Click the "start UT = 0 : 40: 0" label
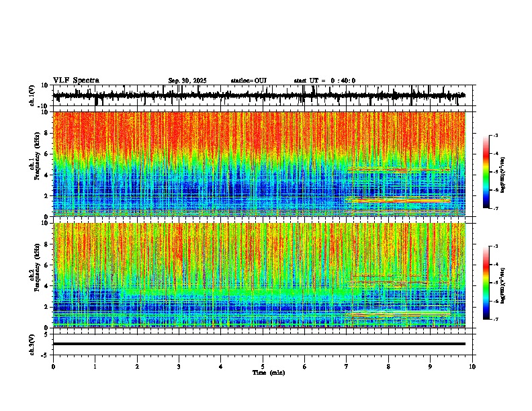 pyautogui.click(x=324, y=81)
